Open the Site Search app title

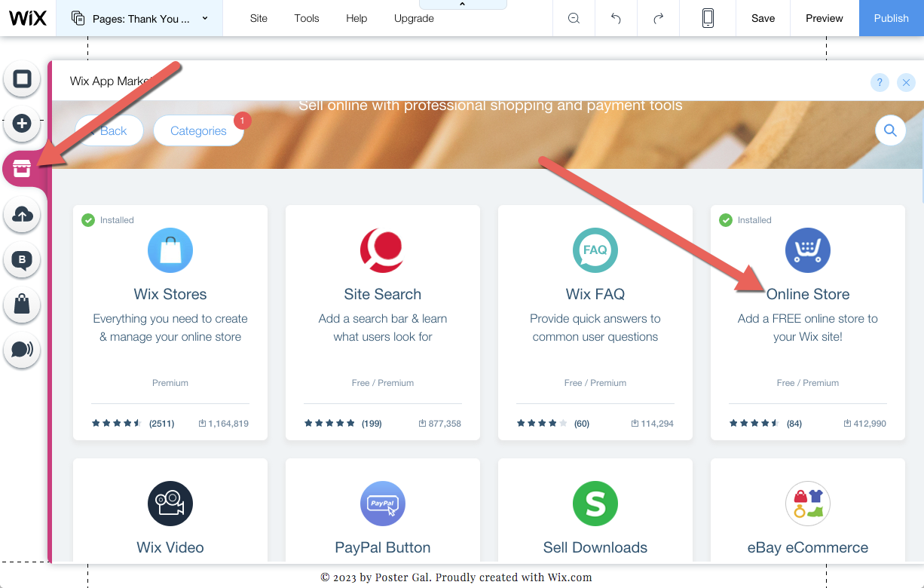pyautogui.click(x=383, y=294)
